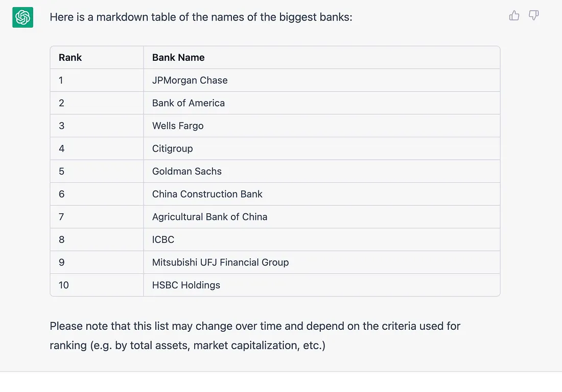
Task: Click the note paragraph about ranking criteria
Action: (x=255, y=336)
